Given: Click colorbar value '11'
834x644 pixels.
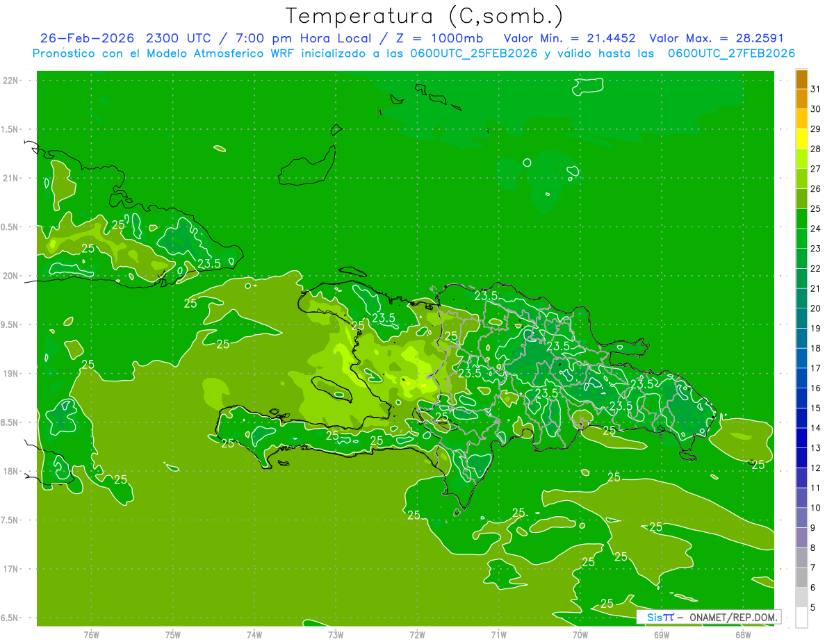Looking at the screenshot, I should coord(815,488).
